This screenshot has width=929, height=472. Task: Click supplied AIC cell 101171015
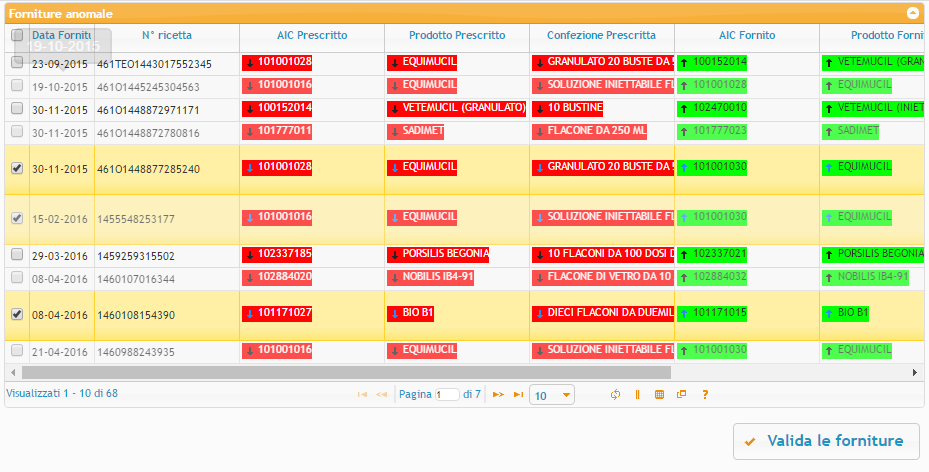pyautogui.click(x=712, y=313)
